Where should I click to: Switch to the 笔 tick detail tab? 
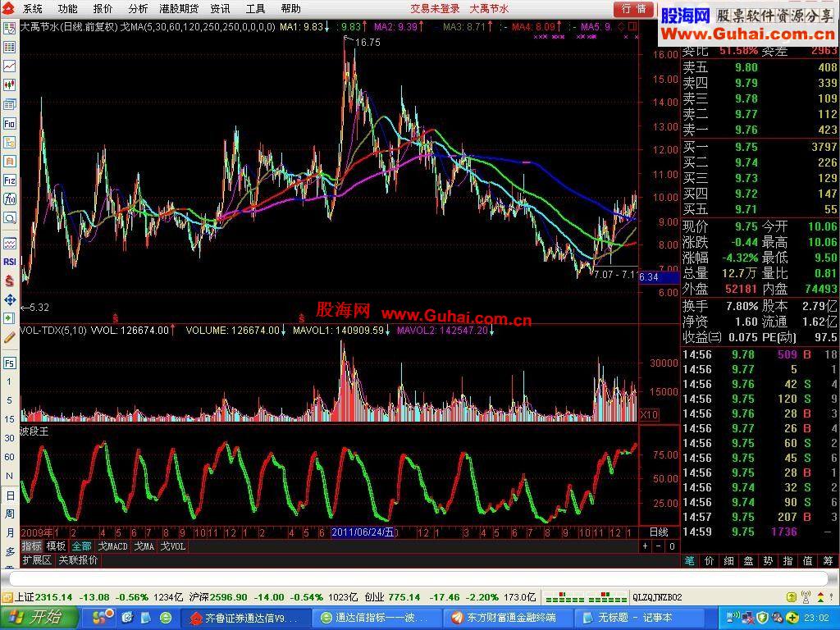click(x=689, y=560)
